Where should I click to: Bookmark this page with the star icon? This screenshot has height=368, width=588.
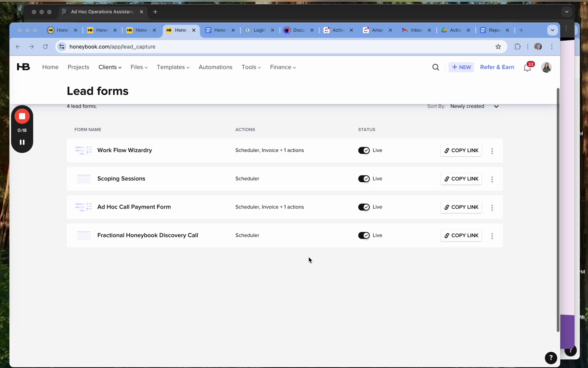tap(498, 47)
